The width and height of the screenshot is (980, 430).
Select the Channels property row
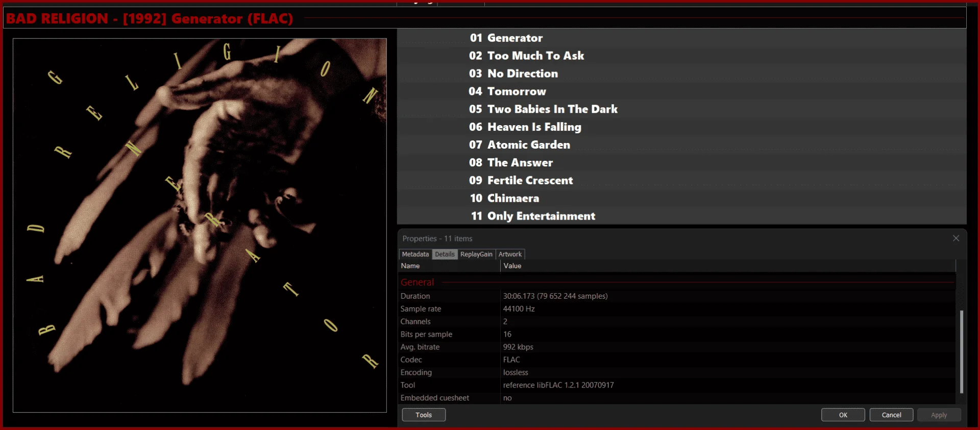(677, 322)
